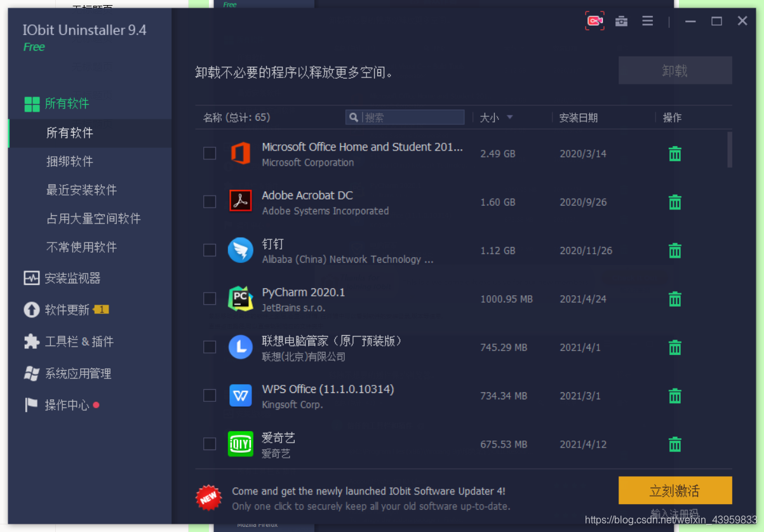The width and height of the screenshot is (764, 532).
Task: Select the PyCharm 2020.1 checkbox
Action: click(210, 299)
